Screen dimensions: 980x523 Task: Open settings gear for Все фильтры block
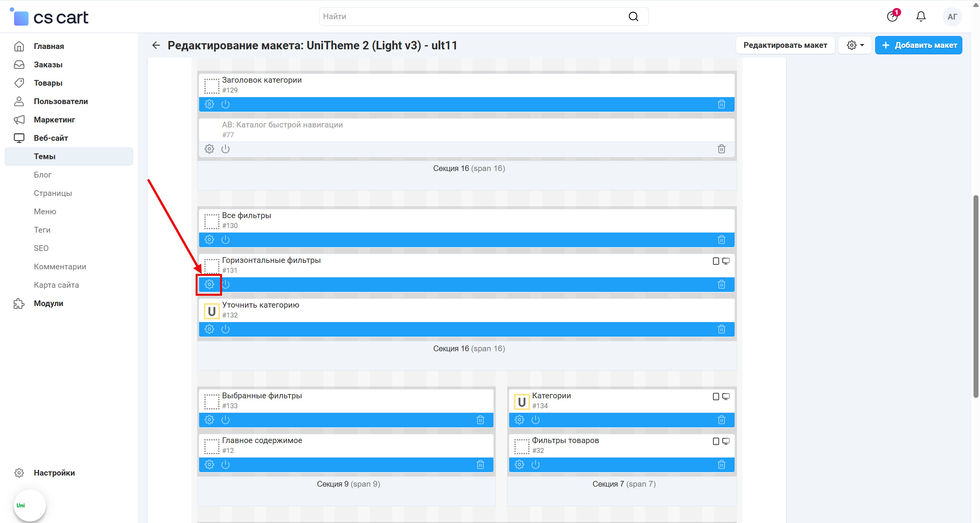click(x=209, y=240)
